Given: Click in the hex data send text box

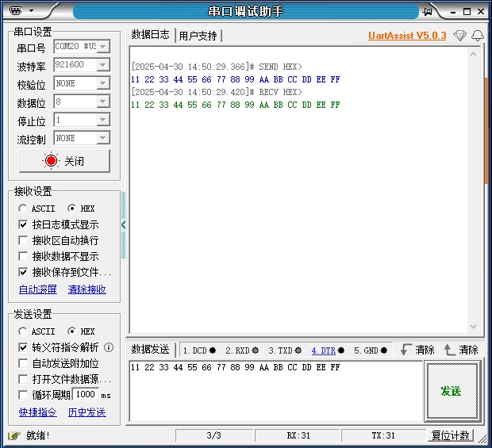Looking at the screenshot, I should point(276,391).
